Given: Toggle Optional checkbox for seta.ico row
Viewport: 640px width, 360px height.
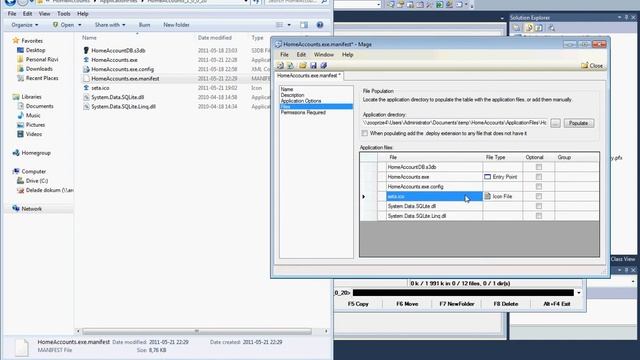Looking at the screenshot, I should (x=539, y=196).
